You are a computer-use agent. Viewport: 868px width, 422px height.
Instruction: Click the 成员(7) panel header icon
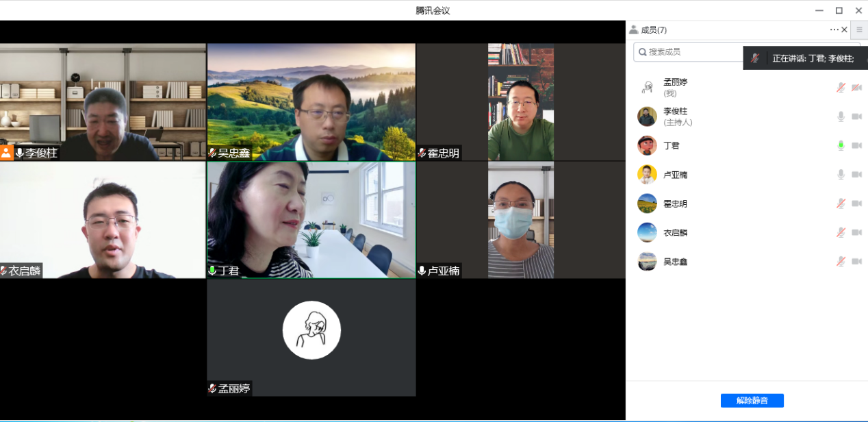tap(633, 29)
